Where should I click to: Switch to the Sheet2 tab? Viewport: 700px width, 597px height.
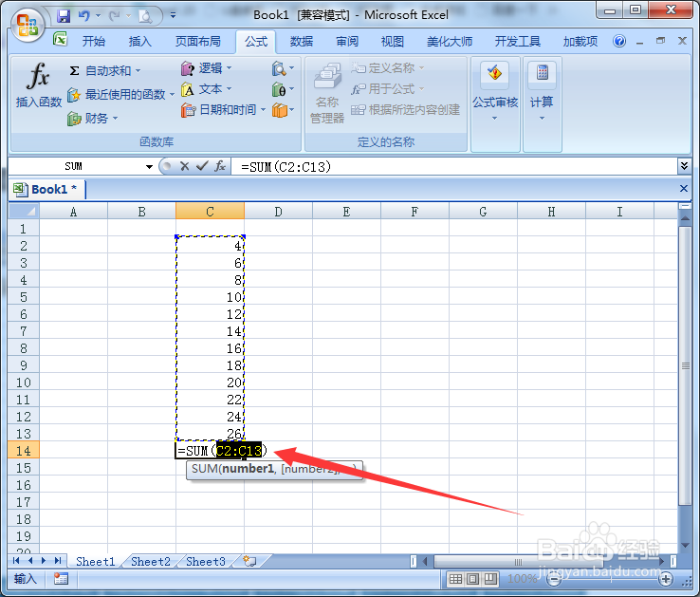tap(151, 561)
